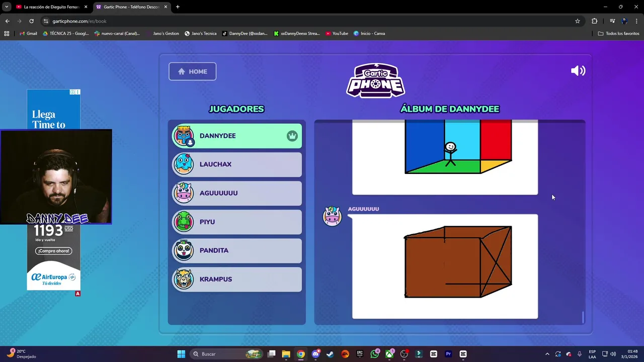Toggle the Gartic Phone sound speaker icon
The height and width of the screenshot is (362, 644).
[x=578, y=71]
